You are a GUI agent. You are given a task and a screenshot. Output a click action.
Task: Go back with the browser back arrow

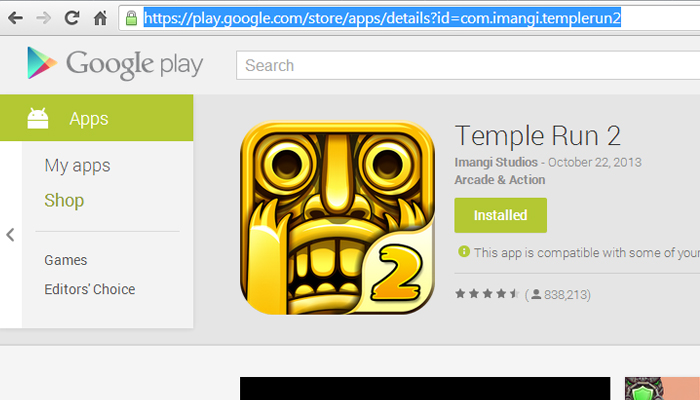click(16, 18)
